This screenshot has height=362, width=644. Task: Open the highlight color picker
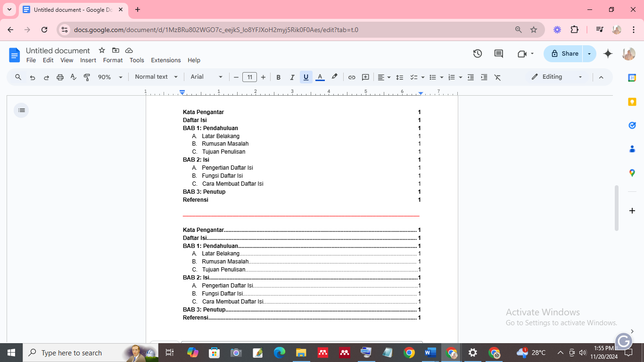point(334,77)
